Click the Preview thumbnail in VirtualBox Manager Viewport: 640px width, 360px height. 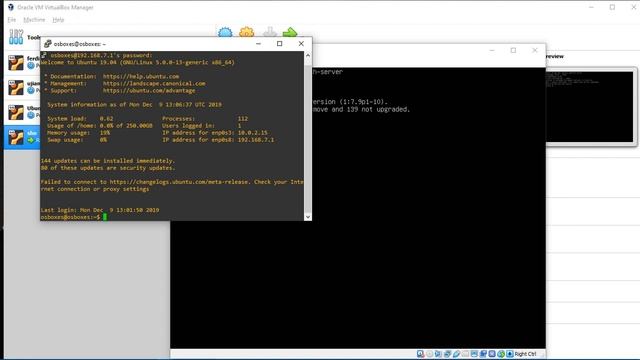pos(590,107)
